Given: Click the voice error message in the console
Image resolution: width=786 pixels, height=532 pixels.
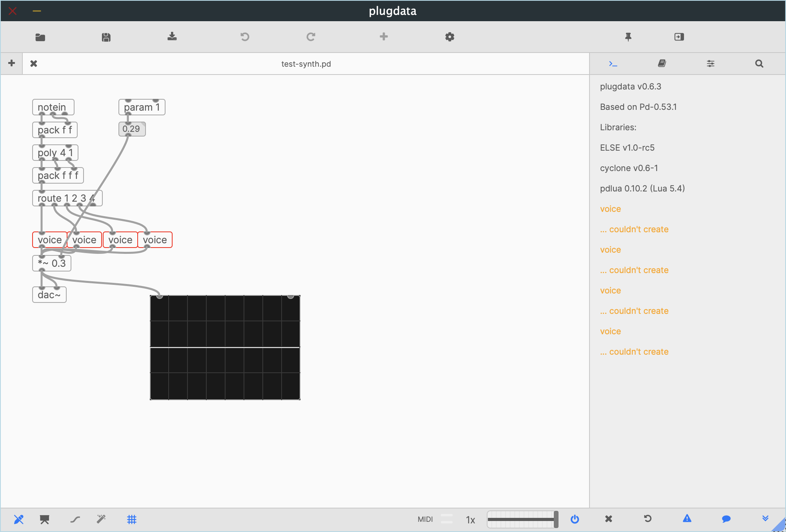Looking at the screenshot, I should coord(610,209).
